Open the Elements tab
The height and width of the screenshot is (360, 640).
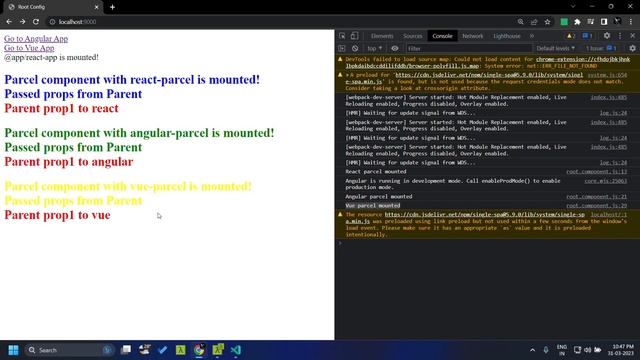point(382,36)
